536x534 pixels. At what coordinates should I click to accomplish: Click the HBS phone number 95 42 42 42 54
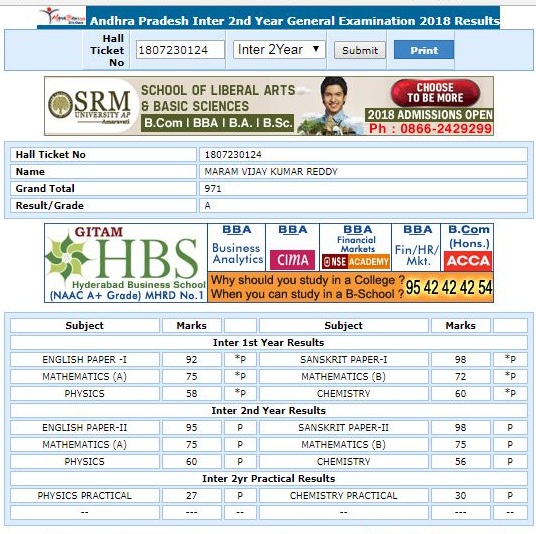449,287
